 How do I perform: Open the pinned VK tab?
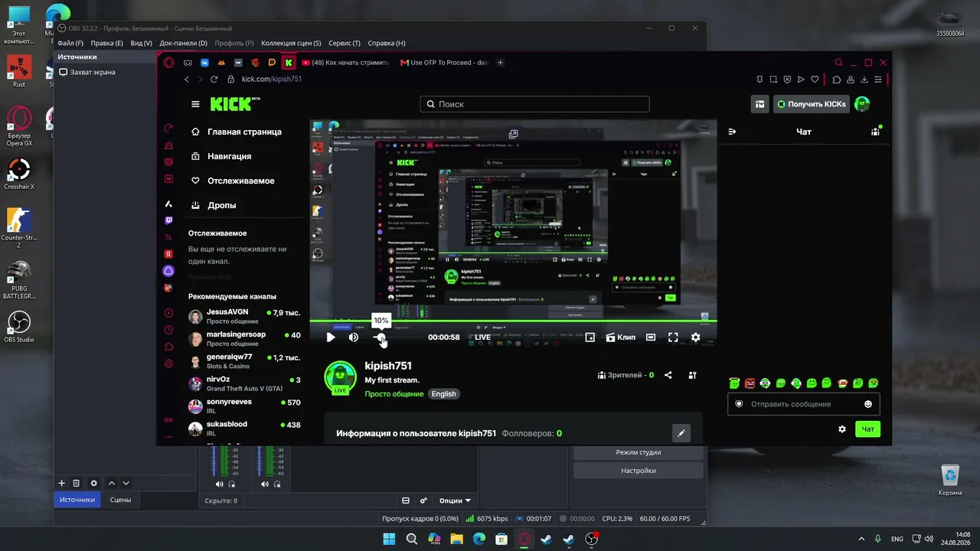[x=204, y=63]
